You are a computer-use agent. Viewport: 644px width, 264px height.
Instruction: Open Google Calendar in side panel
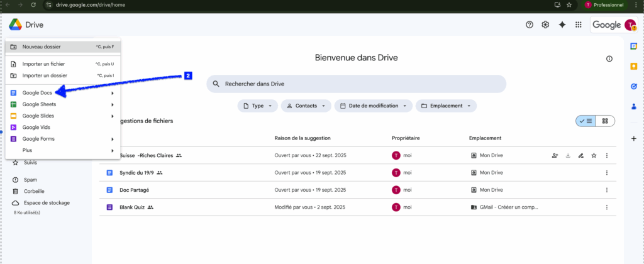click(633, 47)
